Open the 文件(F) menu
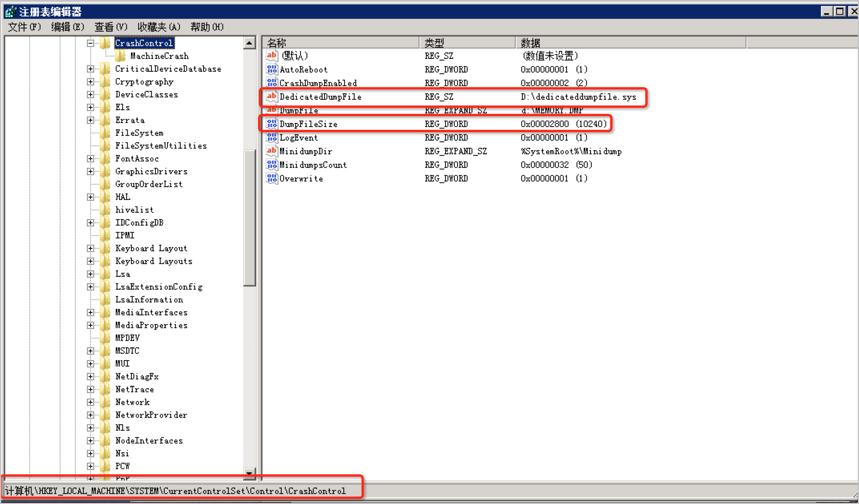The height and width of the screenshot is (504, 859). [24, 27]
